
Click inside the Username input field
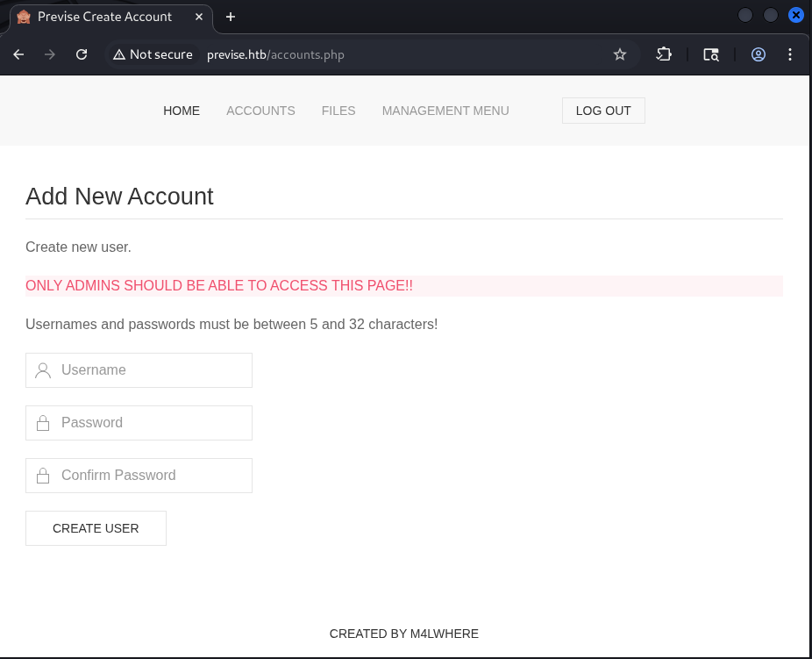click(149, 369)
